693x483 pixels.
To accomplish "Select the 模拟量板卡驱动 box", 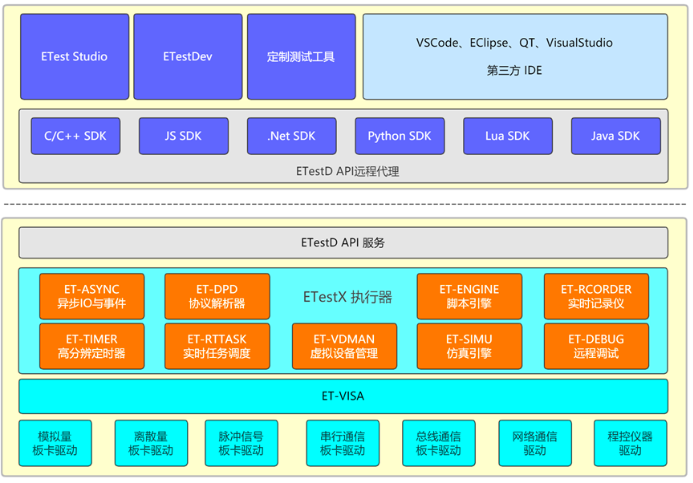I will coord(55,443).
